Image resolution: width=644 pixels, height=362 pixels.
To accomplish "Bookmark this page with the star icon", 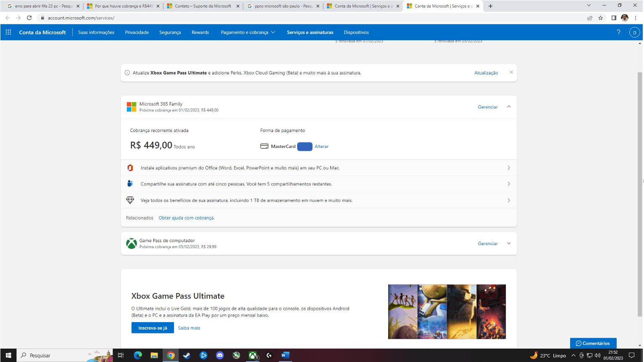I will click(601, 18).
